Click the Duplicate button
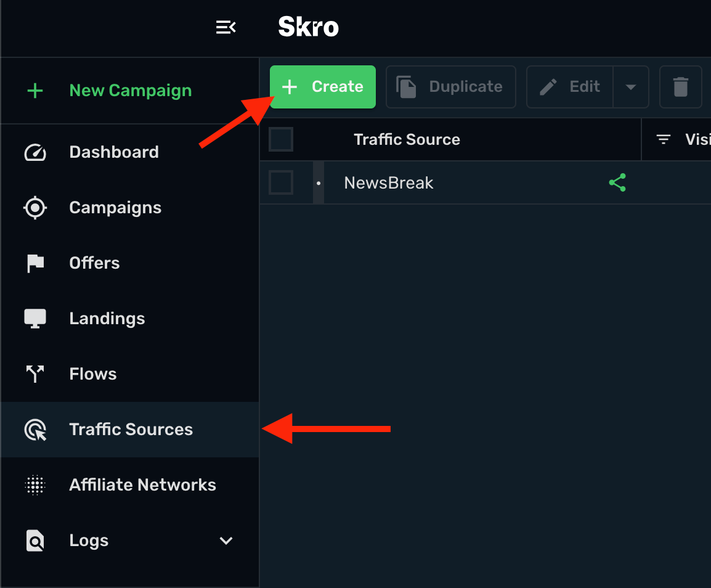Viewport: 711px width, 588px height. point(451,87)
